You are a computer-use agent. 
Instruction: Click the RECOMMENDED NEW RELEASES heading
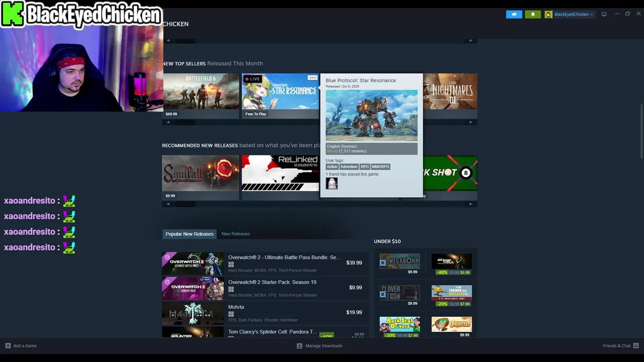tap(200, 145)
